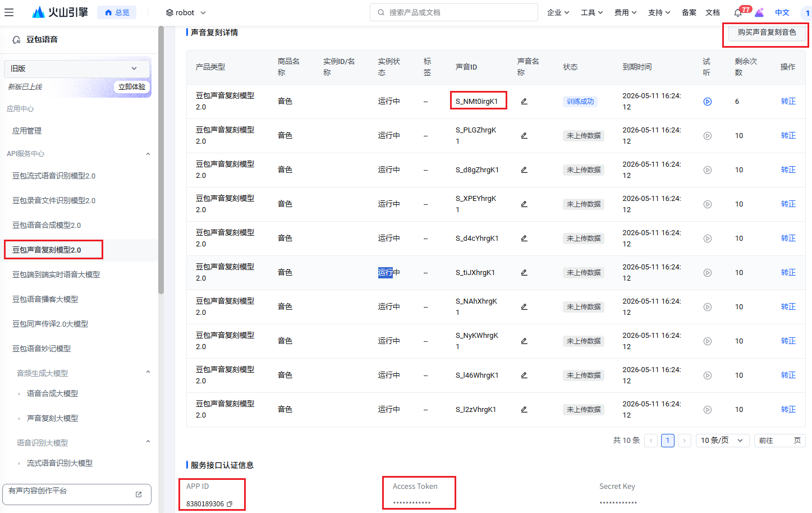Expand the 企业 top menu
The width and height of the screenshot is (812, 513).
[x=558, y=12]
